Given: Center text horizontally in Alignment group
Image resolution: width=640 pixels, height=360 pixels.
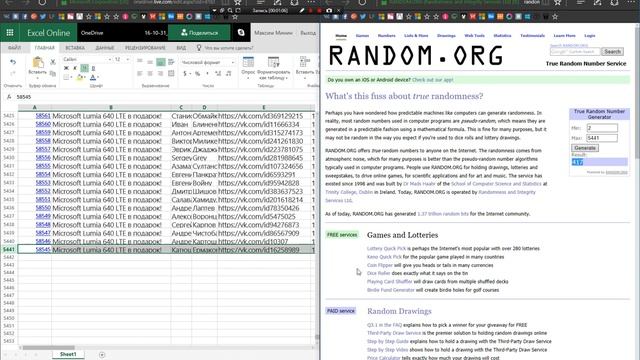Looking at the screenshot, I should coord(150,73).
